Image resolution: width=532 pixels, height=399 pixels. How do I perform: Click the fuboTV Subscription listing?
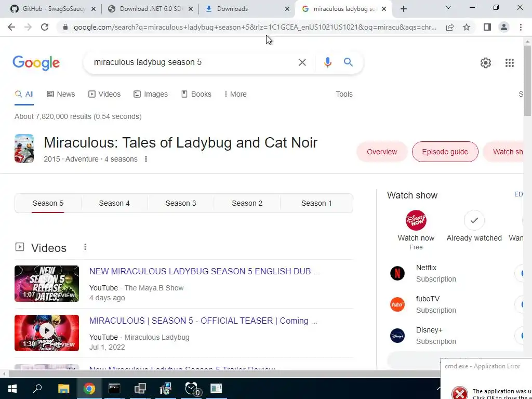click(436, 304)
